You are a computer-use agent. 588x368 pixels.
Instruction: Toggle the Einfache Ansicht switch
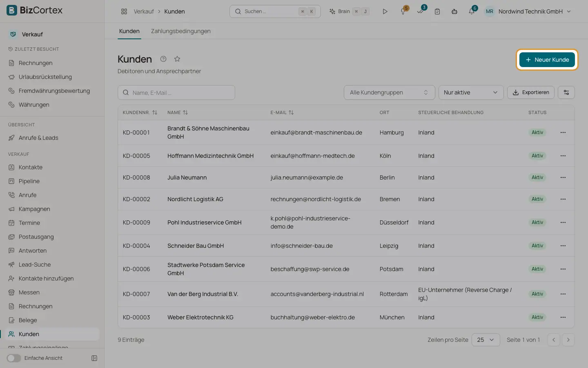point(14,358)
